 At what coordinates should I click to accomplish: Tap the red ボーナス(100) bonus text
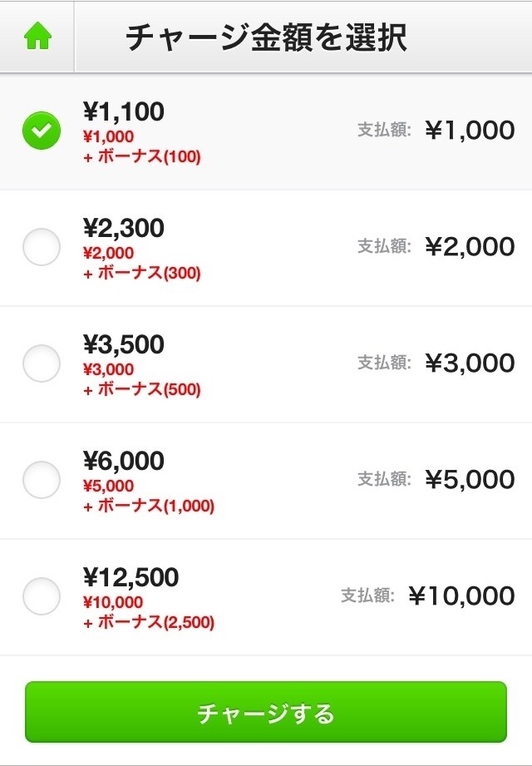point(142,156)
